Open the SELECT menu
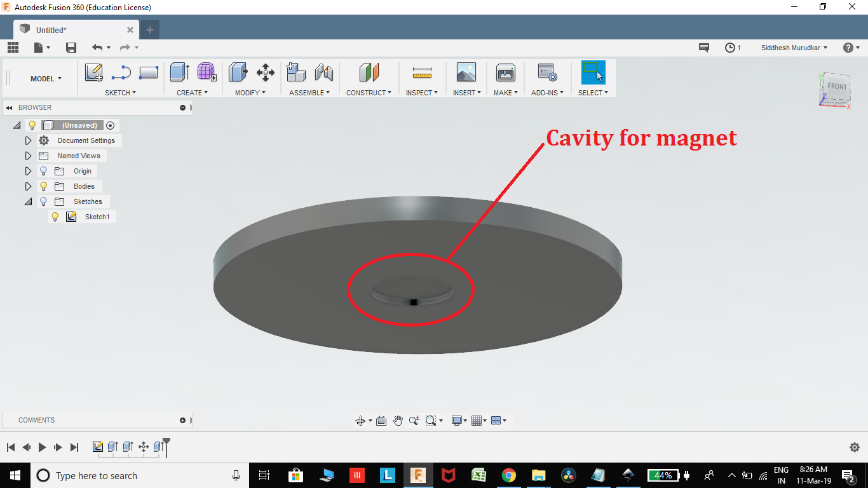868x488 pixels. 592,92
